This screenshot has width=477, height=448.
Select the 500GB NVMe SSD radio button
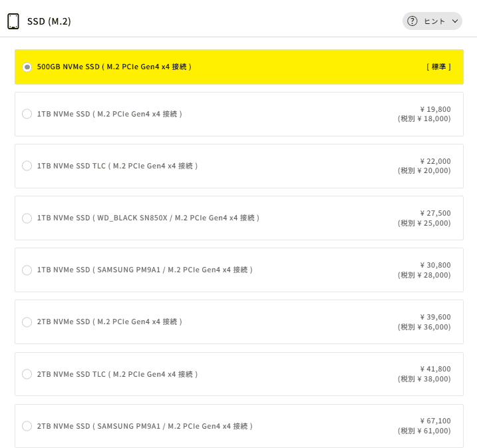pyautogui.click(x=27, y=67)
